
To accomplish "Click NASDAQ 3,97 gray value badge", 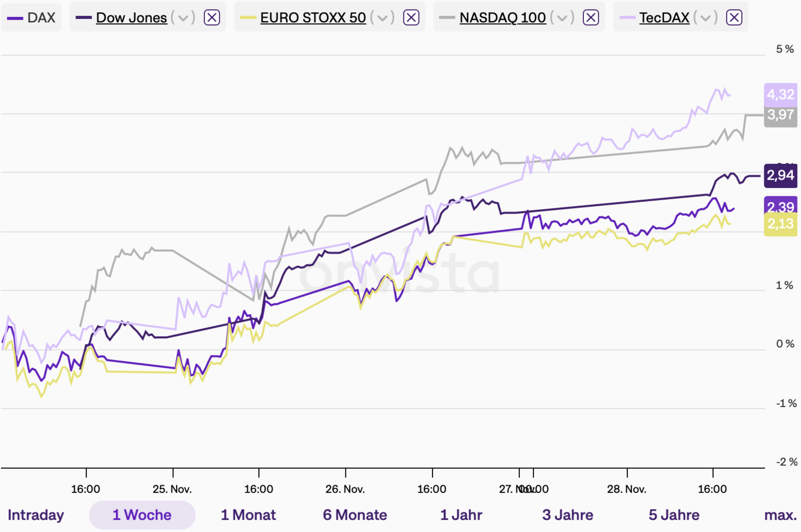I will coord(781,116).
